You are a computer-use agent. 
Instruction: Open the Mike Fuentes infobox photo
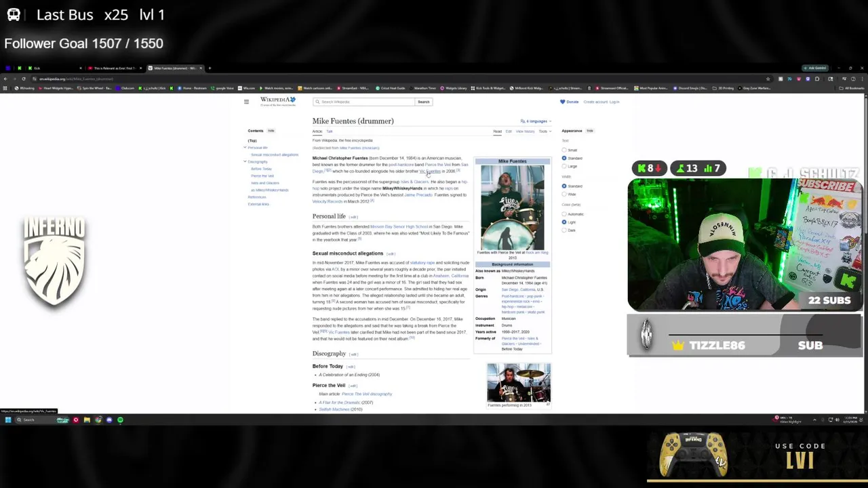coord(512,207)
